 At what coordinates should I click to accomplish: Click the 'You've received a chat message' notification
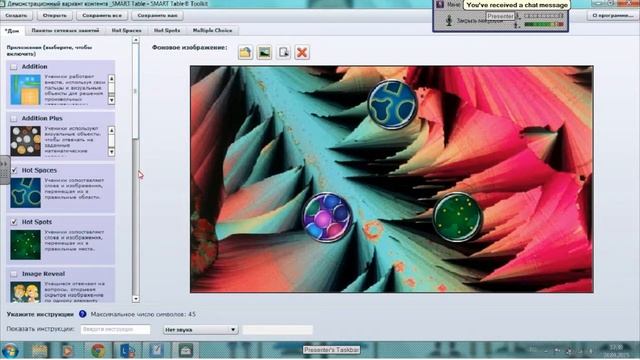517,5
